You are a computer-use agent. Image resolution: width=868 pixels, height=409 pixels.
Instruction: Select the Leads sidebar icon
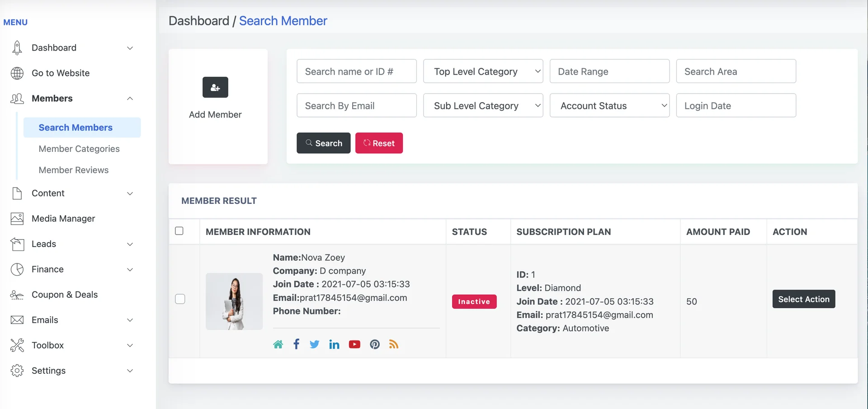17,244
